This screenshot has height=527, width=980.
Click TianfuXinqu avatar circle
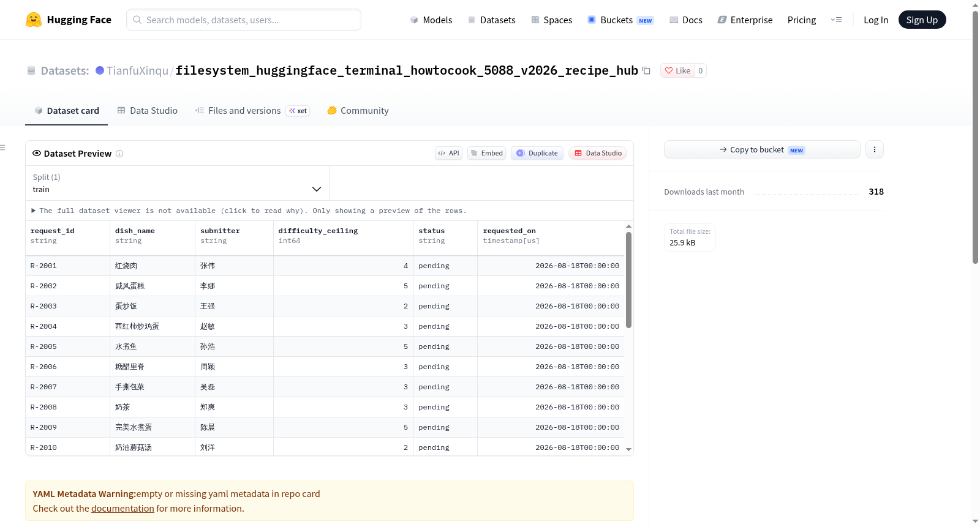[100, 70]
